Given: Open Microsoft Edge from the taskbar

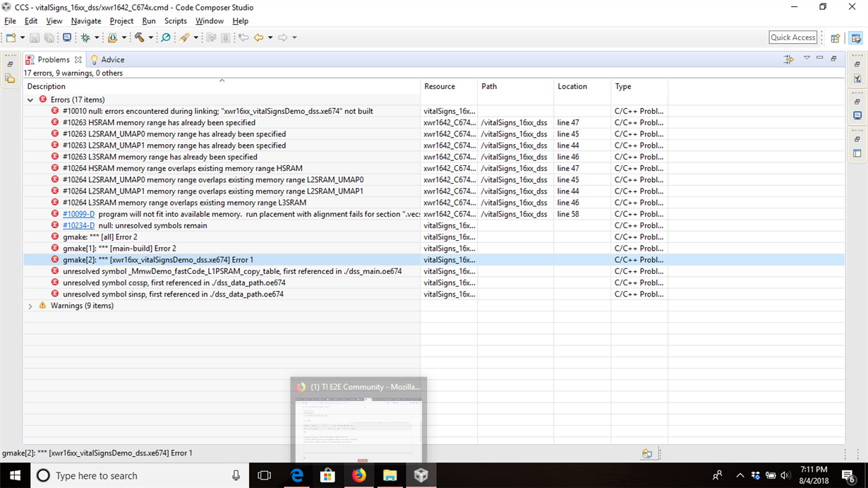Looking at the screenshot, I should tap(297, 475).
